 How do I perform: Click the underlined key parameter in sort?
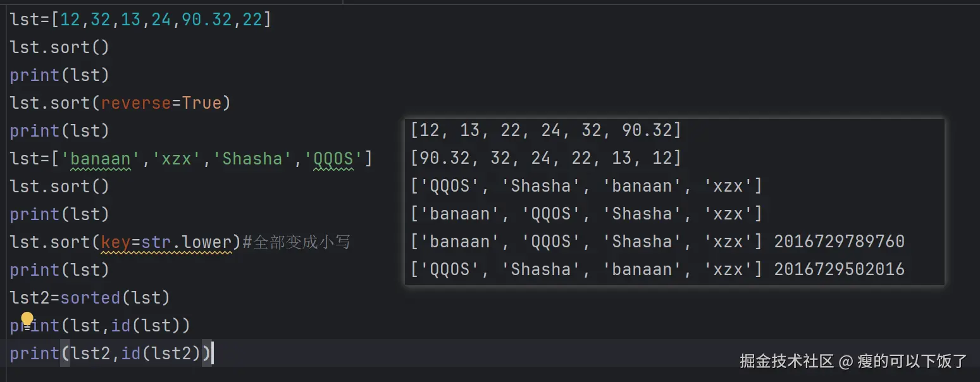click(x=115, y=242)
